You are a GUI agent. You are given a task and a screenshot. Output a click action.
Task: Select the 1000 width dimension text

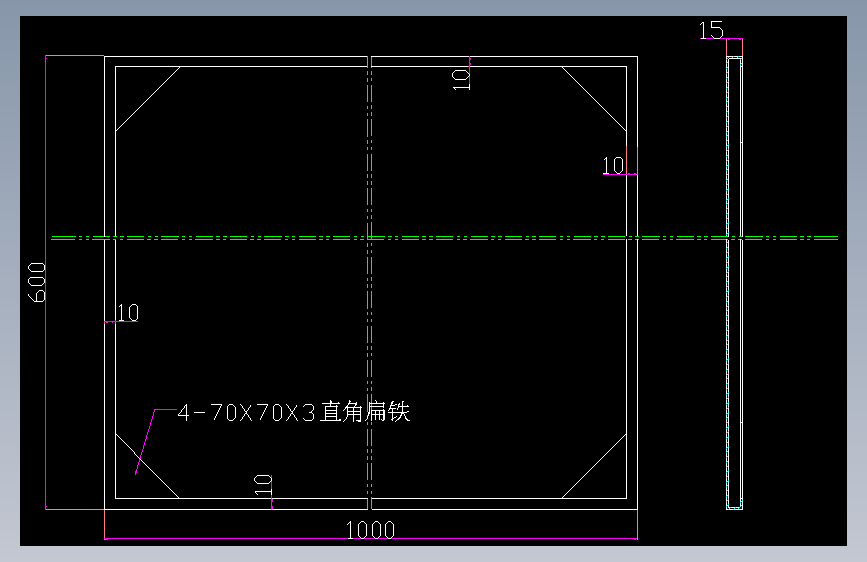click(370, 530)
